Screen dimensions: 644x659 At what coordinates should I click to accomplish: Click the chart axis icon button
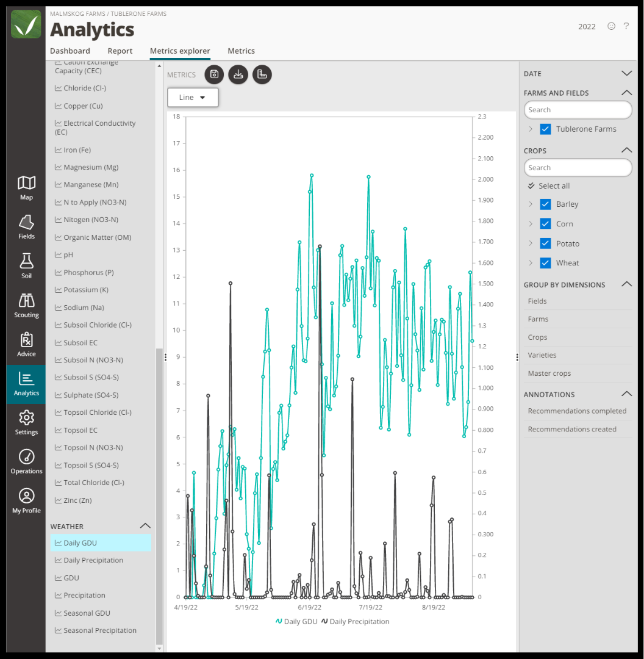coord(262,74)
